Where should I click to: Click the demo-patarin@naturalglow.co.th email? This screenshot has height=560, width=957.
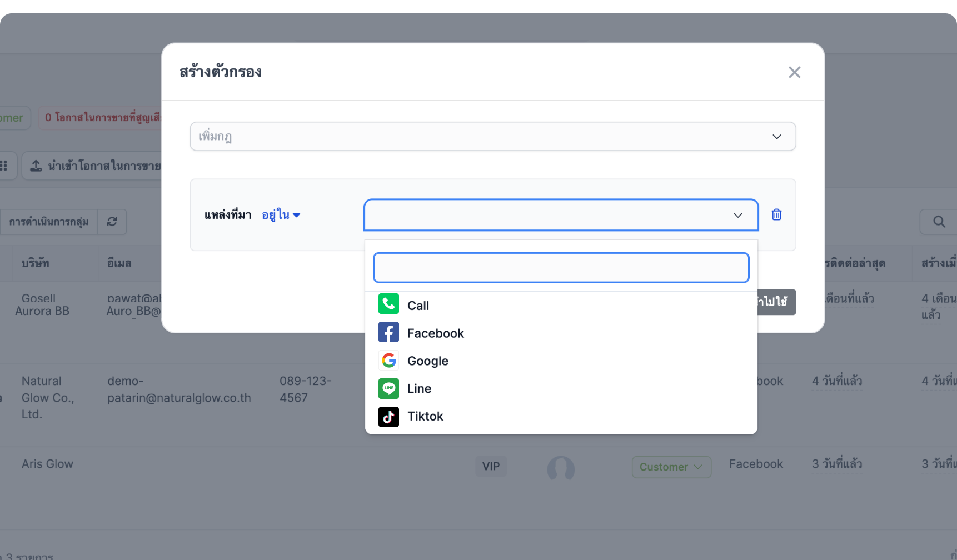point(179,389)
